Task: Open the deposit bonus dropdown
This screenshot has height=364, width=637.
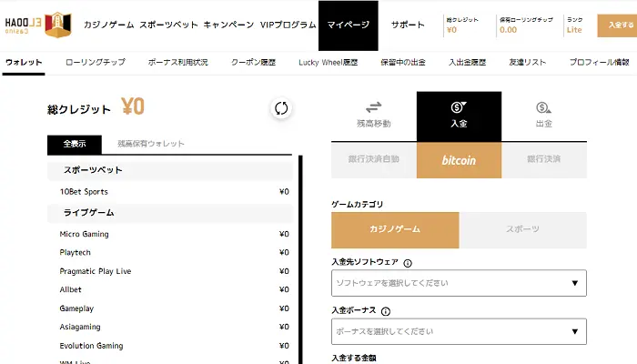Action: 459,331
